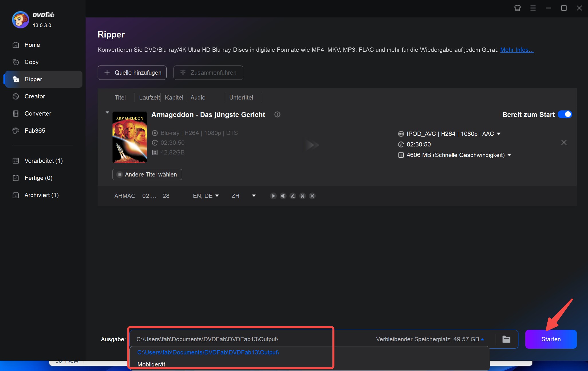Collapse output list via blue arrow
The height and width of the screenshot is (371, 588).
[483, 339]
